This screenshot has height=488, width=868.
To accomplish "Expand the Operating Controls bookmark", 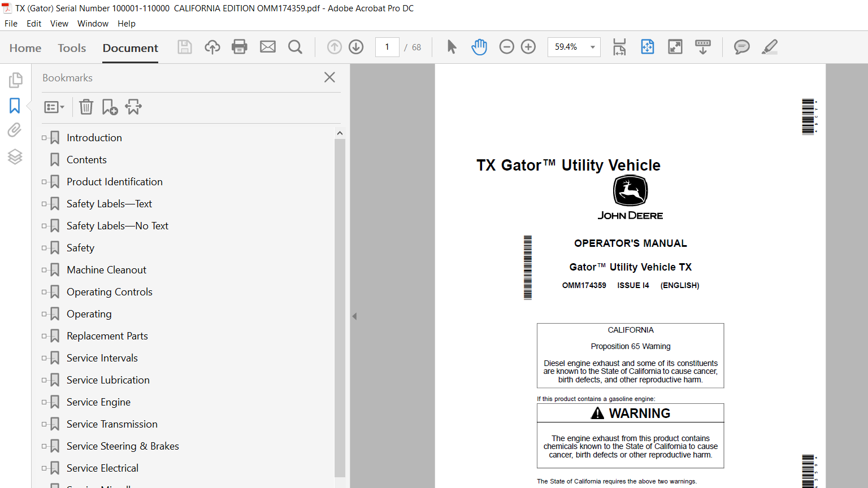I will pyautogui.click(x=44, y=292).
